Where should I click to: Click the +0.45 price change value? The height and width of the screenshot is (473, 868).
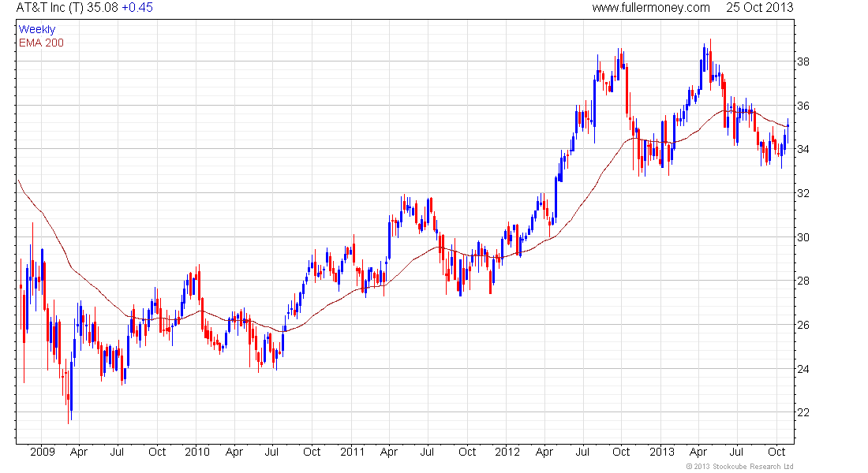(x=137, y=8)
